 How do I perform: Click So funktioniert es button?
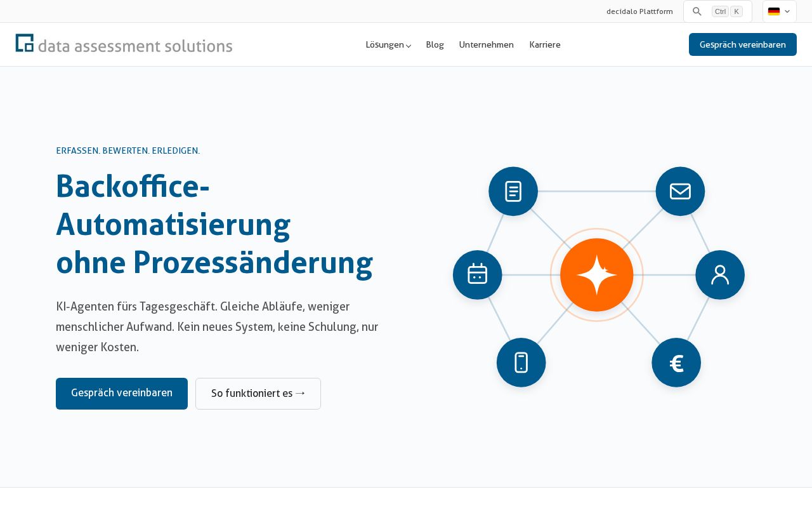[x=258, y=394]
